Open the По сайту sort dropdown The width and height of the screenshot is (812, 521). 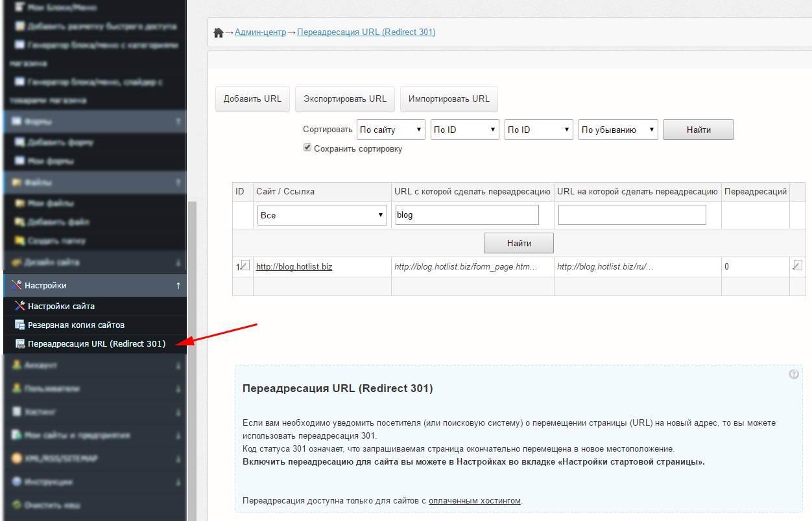pos(391,130)
